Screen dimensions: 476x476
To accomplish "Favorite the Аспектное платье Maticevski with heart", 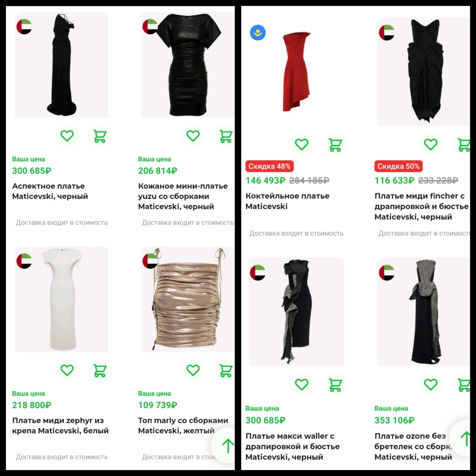I will pos(67,136).
